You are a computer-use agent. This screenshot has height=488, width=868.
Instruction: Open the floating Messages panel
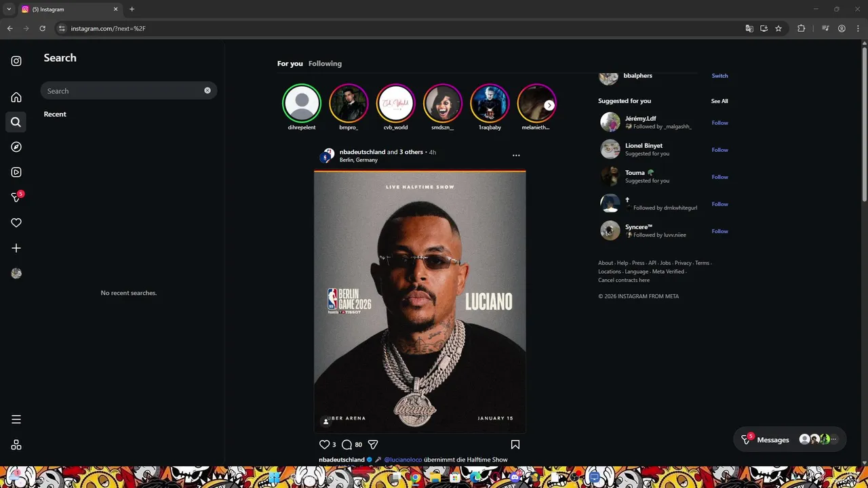point(790,439)
